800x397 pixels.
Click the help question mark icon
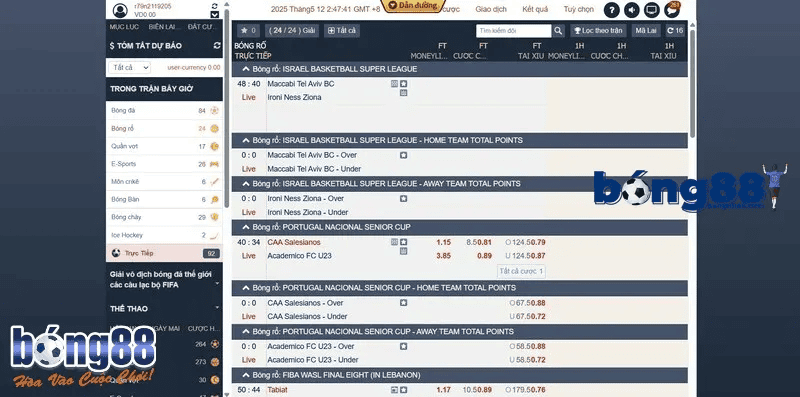[612, 10]
